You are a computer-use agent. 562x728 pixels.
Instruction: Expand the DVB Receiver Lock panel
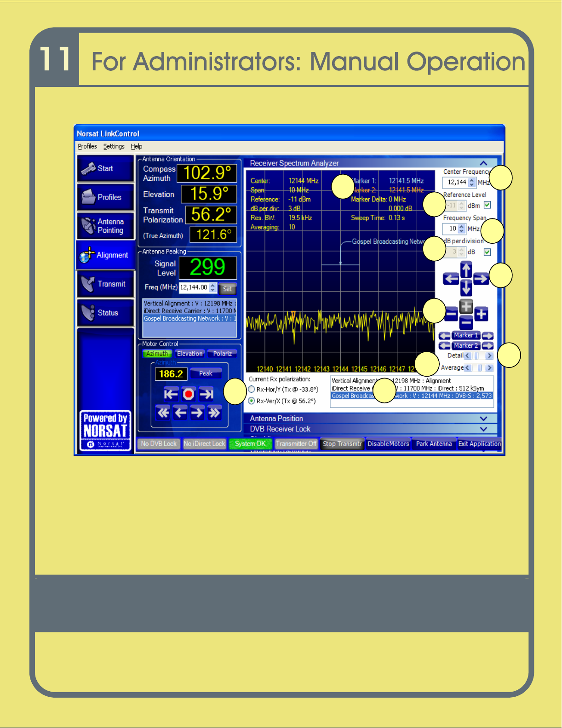click(483, 429)
